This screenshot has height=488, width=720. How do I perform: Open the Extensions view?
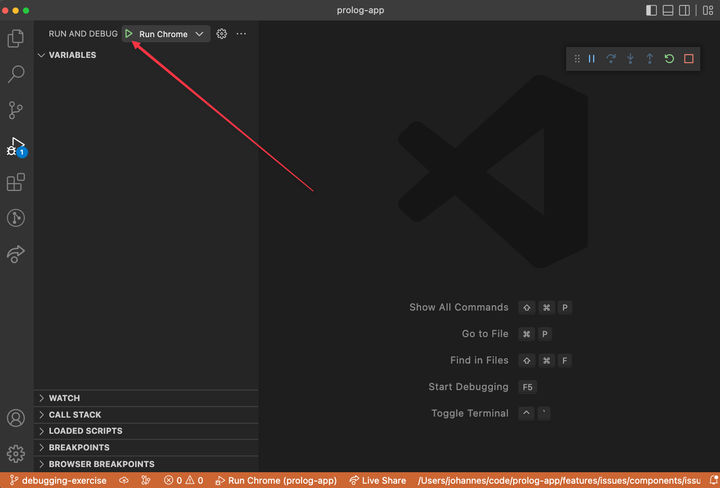coord(16,182)
